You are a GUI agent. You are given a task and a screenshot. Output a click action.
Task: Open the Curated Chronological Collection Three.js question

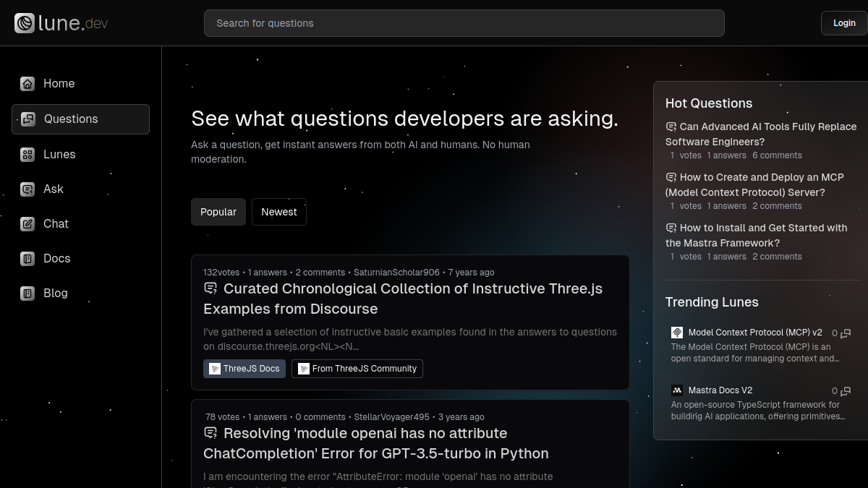click(403, 299)
